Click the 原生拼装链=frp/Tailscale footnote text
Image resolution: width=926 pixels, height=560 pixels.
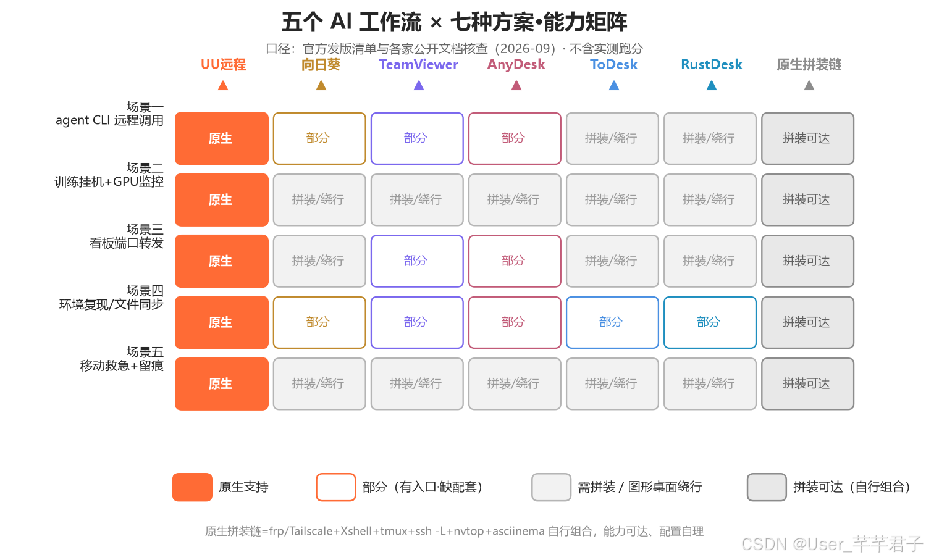point(454,531)
